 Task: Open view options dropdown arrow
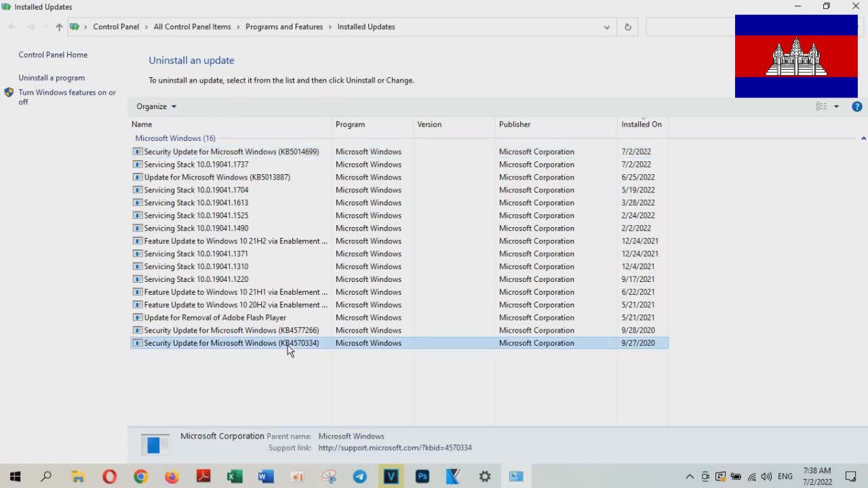(x=836, y=106)
